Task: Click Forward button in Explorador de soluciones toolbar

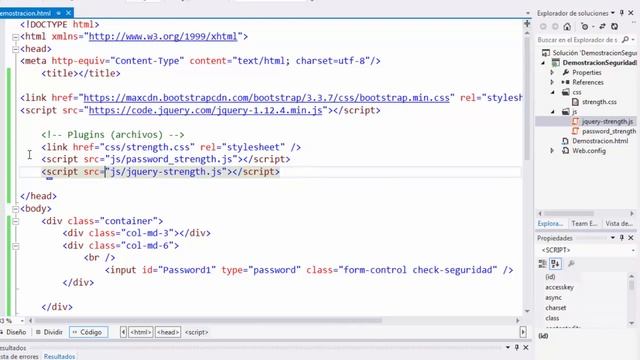Action: (555, 27)
